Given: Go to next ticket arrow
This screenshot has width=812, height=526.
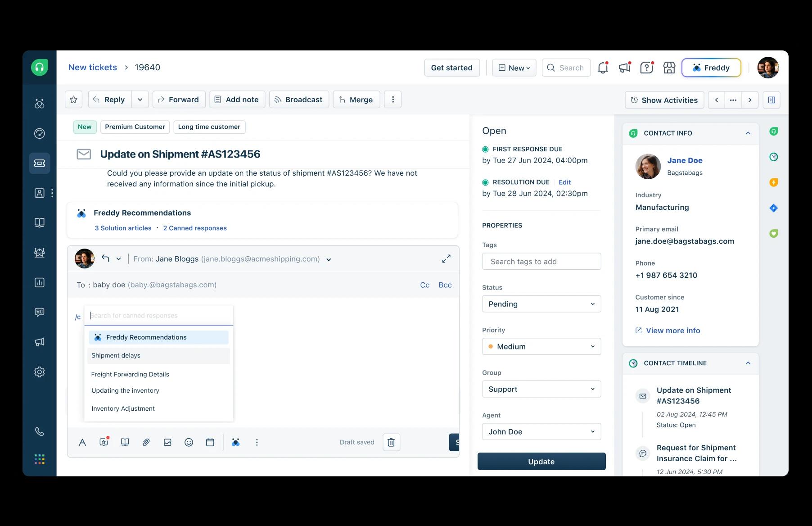Looking at the screenshot, I should click(x=750, y=100).
